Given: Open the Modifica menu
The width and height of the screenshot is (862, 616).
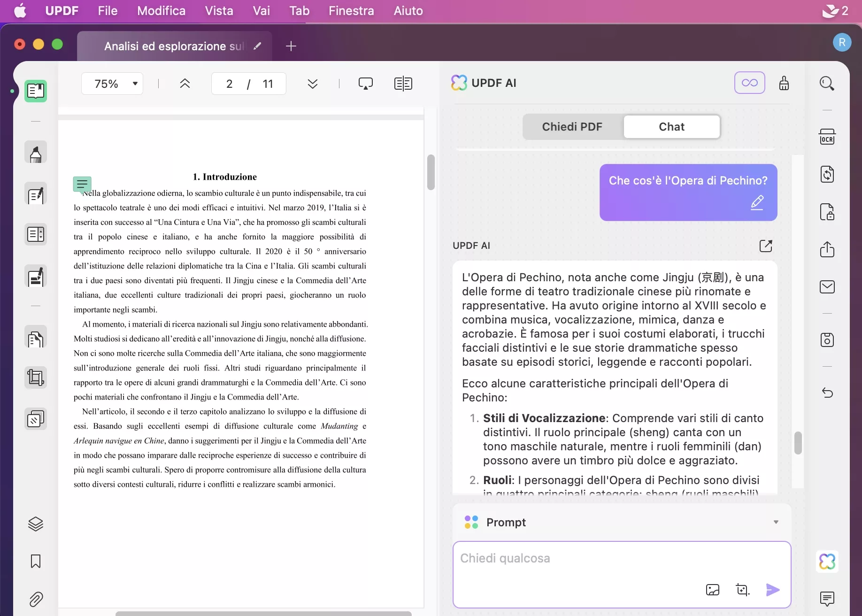Looking at the screenshot, I should tap(162, 11).
